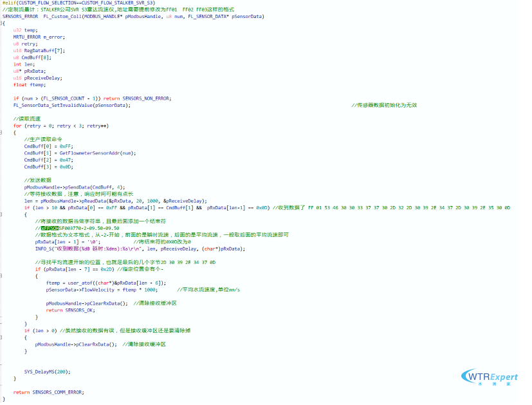
Task: Click the highlighted xFFSOH text in comment
Action: point(51,228)
